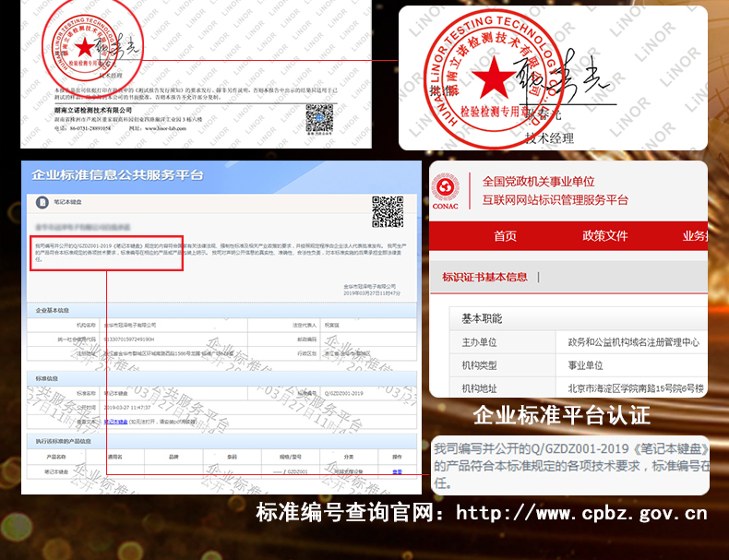Click the enlarged Q/GZDZ001-2019《笔记本键盘》 statement text
Screen dimensions: 729x560
571,466
